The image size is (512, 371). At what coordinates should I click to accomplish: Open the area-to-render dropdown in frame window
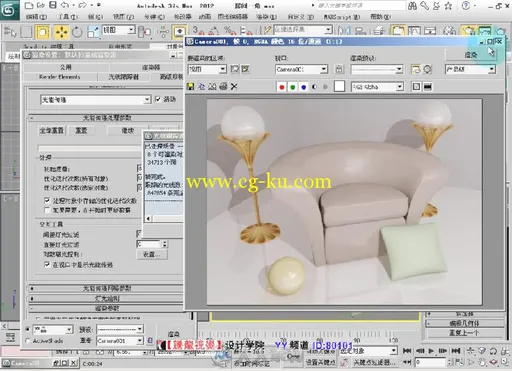point(207,69)
